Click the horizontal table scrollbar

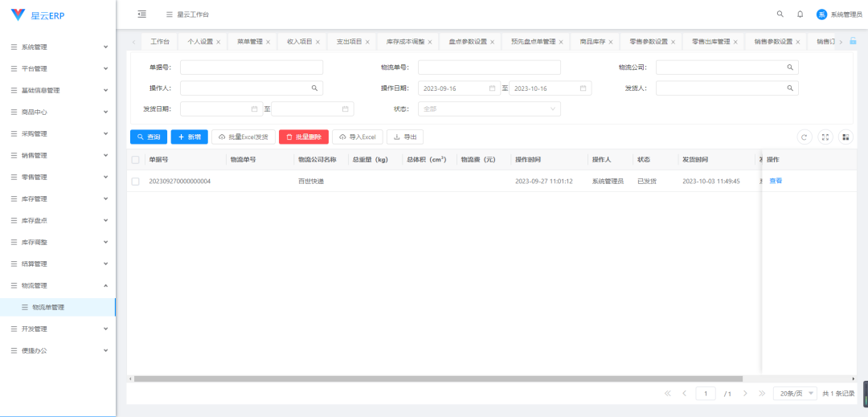[x=438, y=378]
